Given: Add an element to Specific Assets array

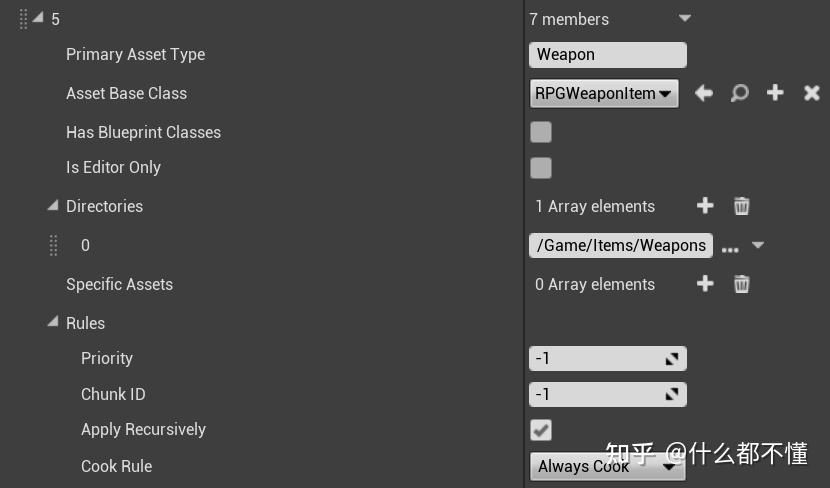Looking at the screenshot, I should tap(705, 284).
